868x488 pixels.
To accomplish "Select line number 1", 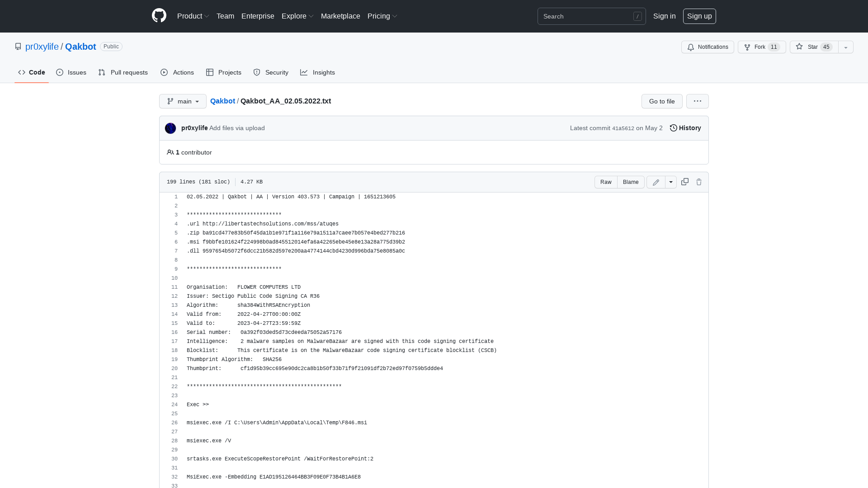I will pos(176,197).
